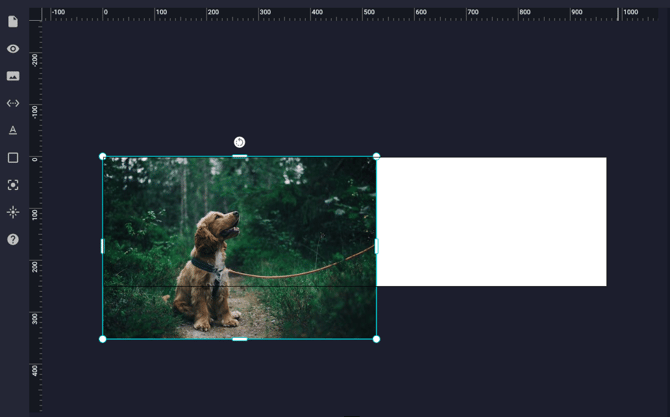Select the crosshair sparkle effects tool
This screenshot has height=417, width=670.
[x=13, y=212]
